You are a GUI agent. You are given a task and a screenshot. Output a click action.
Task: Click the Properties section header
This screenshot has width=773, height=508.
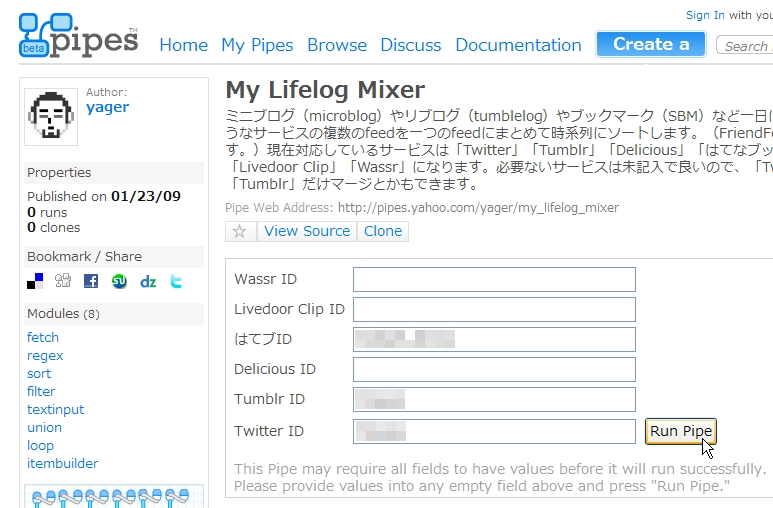click(114, 173)
